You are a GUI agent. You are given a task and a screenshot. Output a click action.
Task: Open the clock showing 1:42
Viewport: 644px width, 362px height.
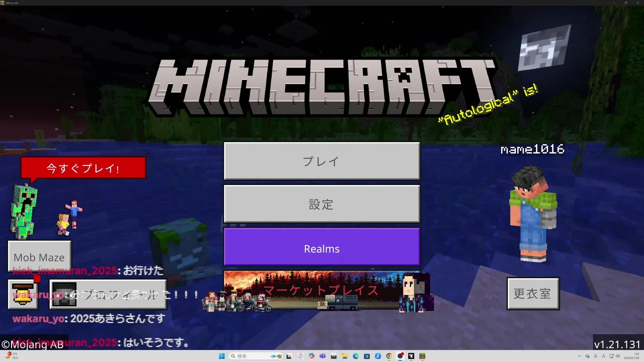631,356
